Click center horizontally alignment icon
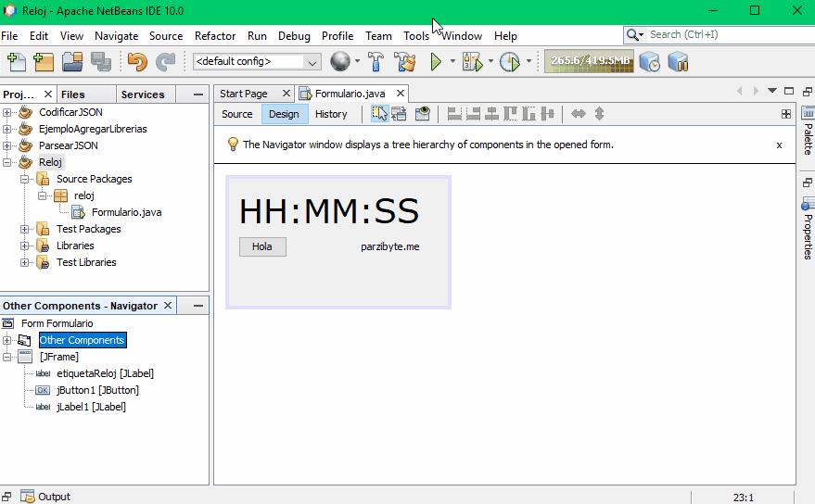Viewport: 815px width, 504px height. point(491,113)
